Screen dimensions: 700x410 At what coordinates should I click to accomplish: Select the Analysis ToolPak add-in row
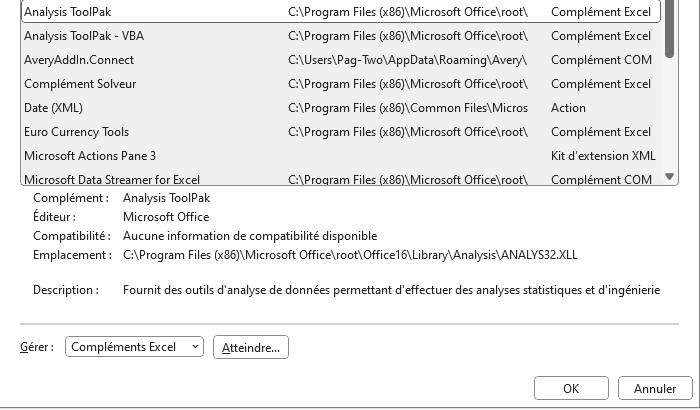pyautogui.click(x=341, y=12)
